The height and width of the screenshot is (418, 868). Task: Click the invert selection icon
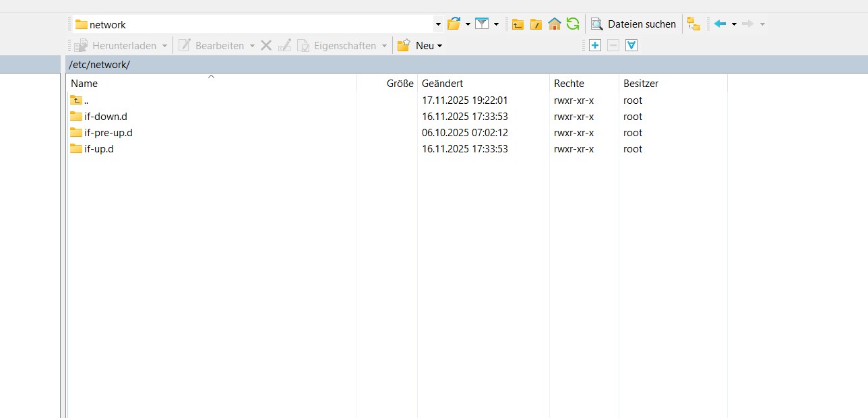(631, 46)
